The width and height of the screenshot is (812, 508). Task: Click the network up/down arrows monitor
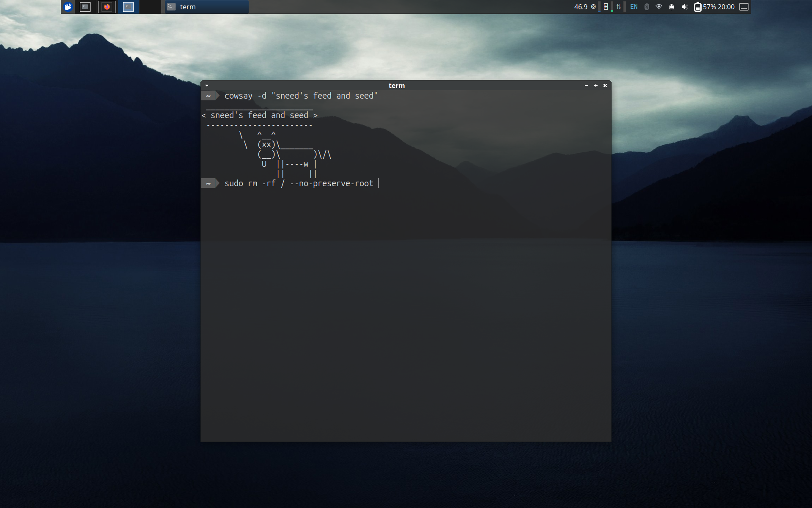coord(619,7)
